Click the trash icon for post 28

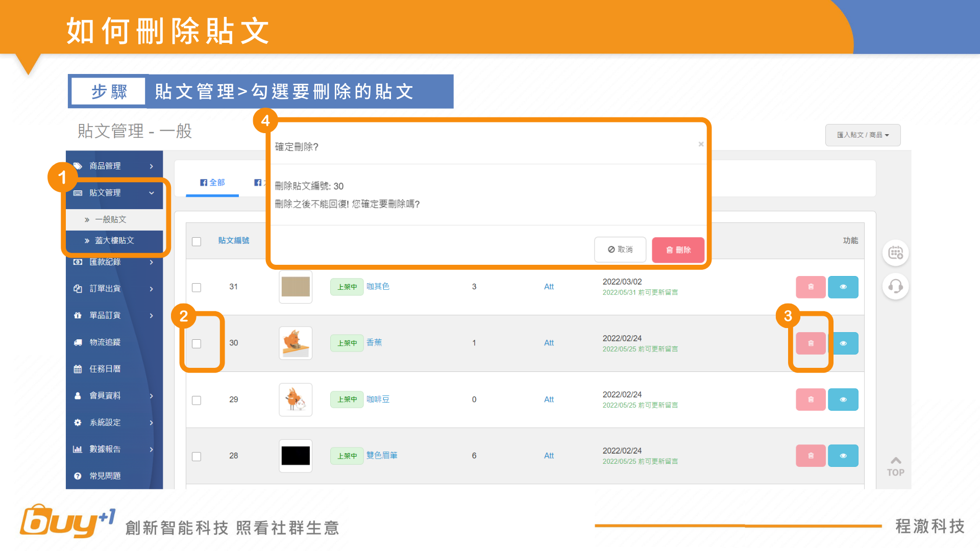(811, 456)
